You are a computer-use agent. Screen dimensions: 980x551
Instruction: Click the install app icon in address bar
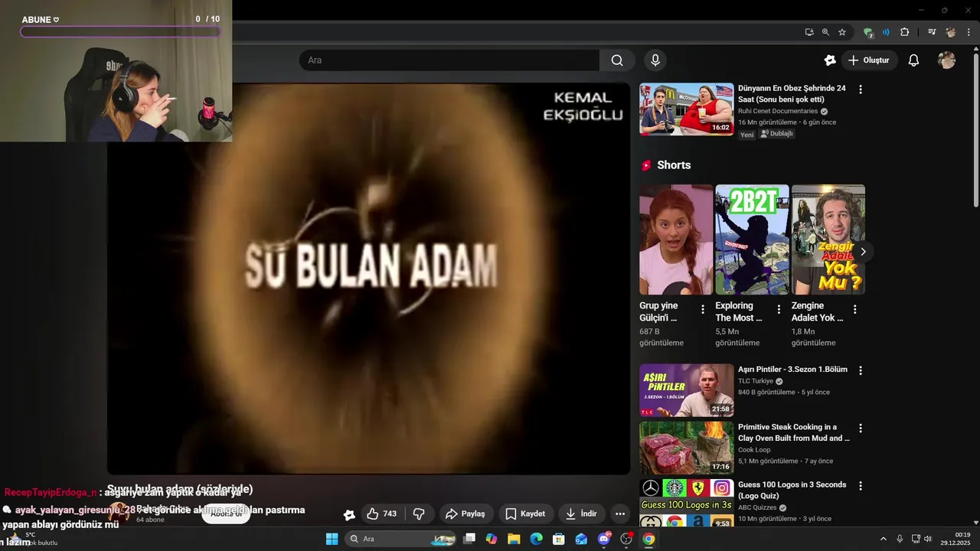809,32
